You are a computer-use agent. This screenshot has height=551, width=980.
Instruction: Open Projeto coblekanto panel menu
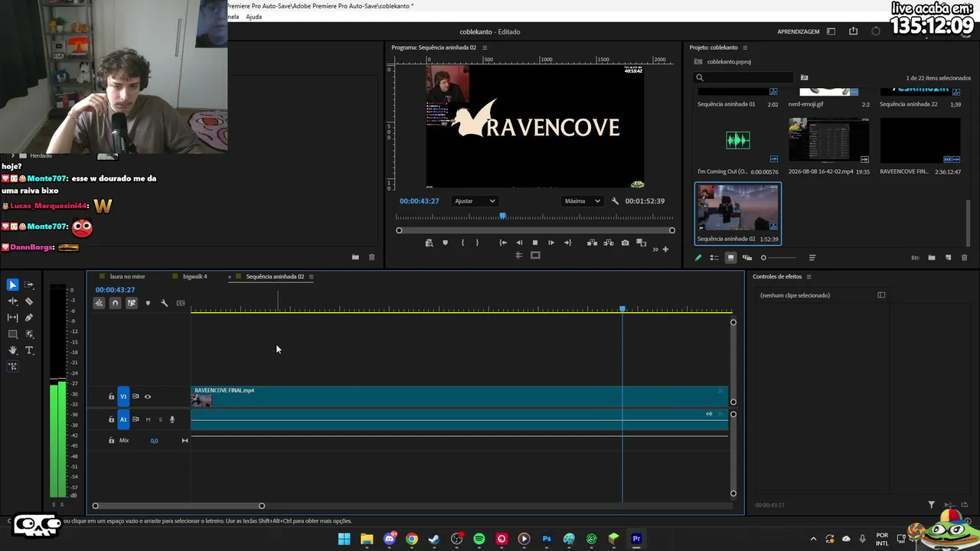click(x=745, y=47)
